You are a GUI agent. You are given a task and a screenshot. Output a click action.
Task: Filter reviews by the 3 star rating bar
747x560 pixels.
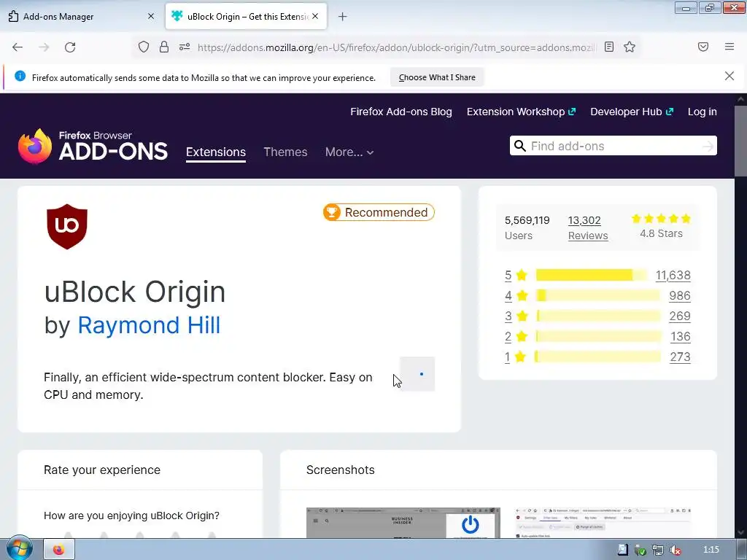598,316
